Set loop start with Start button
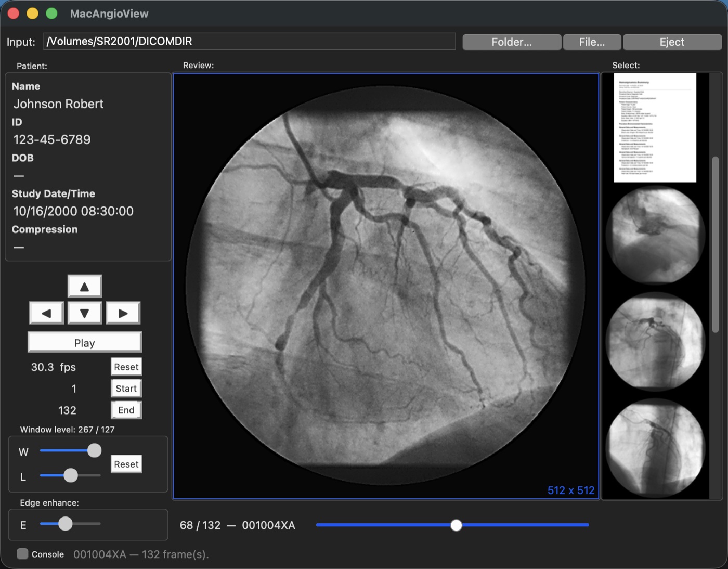The image size is (728, 569). pos(126,389)
